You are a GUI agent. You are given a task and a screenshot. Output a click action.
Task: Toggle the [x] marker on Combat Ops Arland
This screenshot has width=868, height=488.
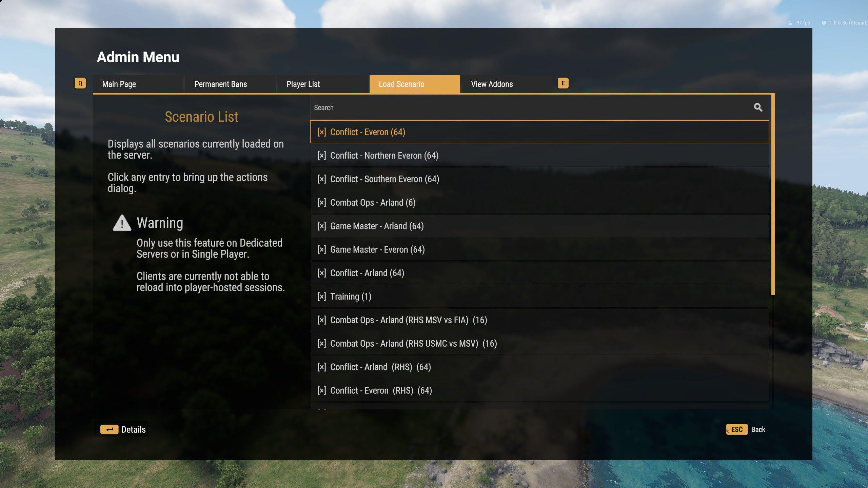321,202
